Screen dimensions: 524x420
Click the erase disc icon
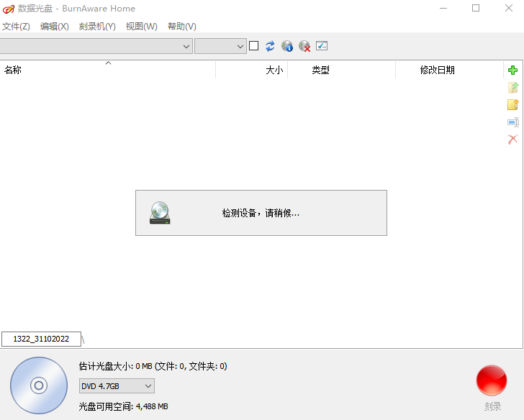click(304, 46)
